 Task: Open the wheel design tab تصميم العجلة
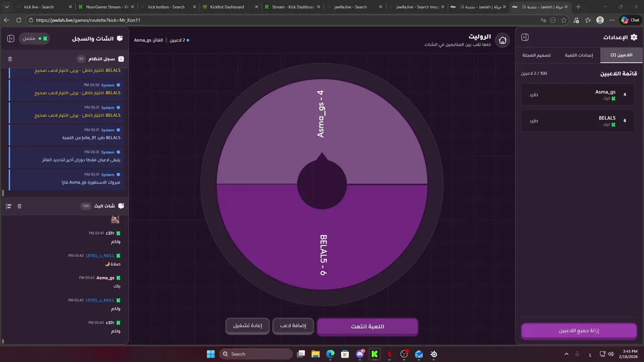537,55
